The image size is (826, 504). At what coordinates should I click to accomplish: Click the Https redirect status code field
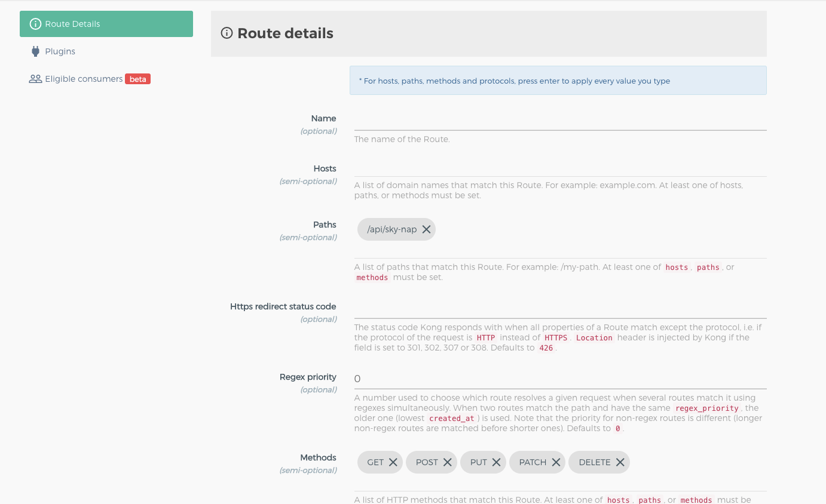[x=560, y=309]
